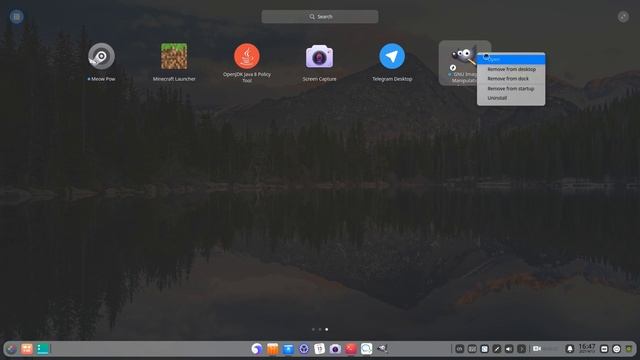Launch the Meow Pow app
Viewport: 640px width, 360px height.
click(x=101, y=56)
